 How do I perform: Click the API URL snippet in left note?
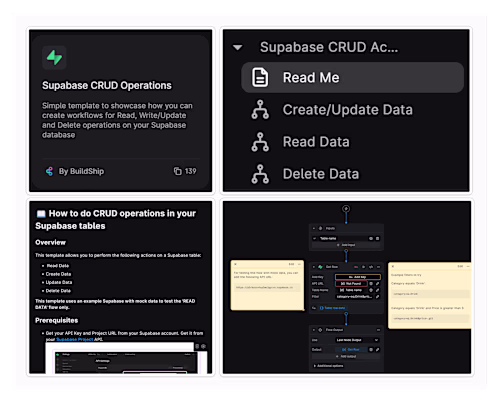click(x=267, y=287)
